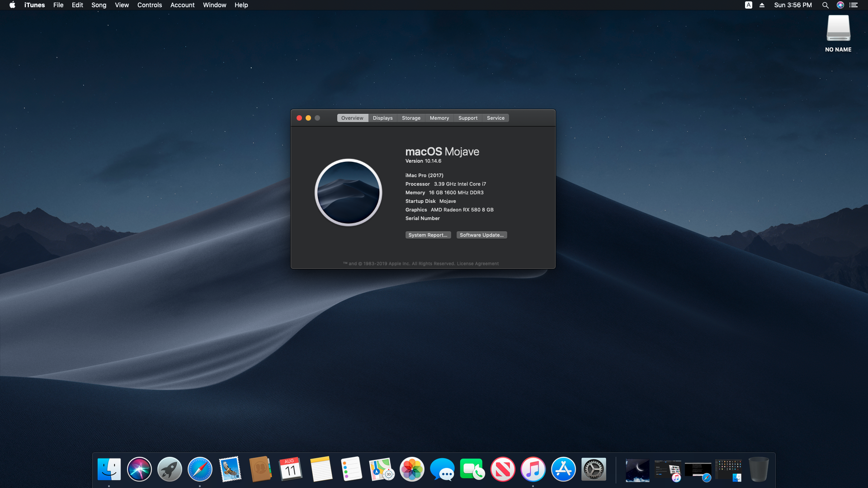Open Photos app in Dock
Screen dimensions: 868x488
coord(412,469)
